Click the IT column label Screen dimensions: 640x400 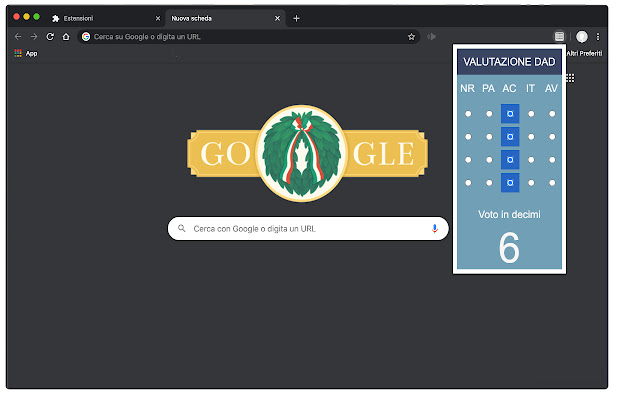tap(530, 89)
